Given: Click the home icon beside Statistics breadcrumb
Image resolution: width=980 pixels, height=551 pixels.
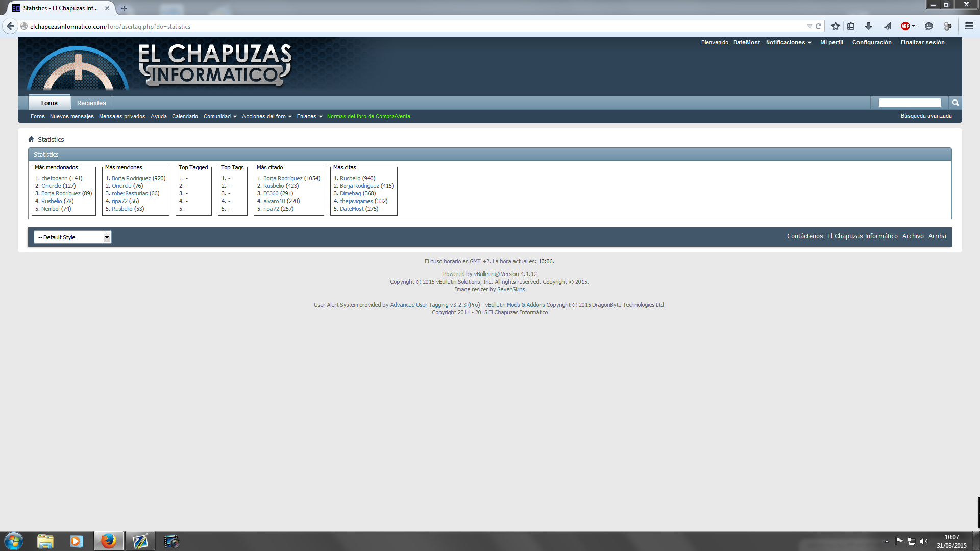Looking at the screenshot, I should coord(31,139).
